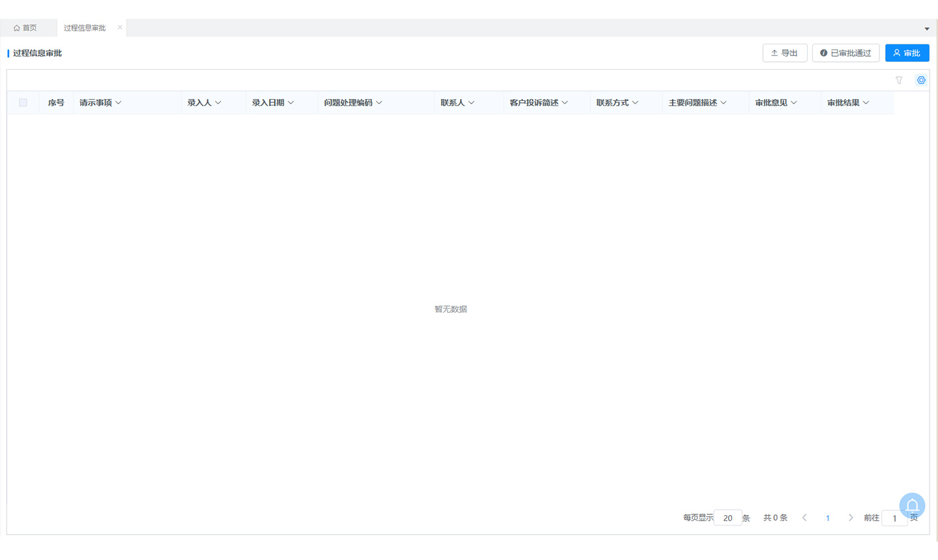Viewport: 938px width, 560px height.
Task: Open column settings gear icon
Action: tap(921, 80)
